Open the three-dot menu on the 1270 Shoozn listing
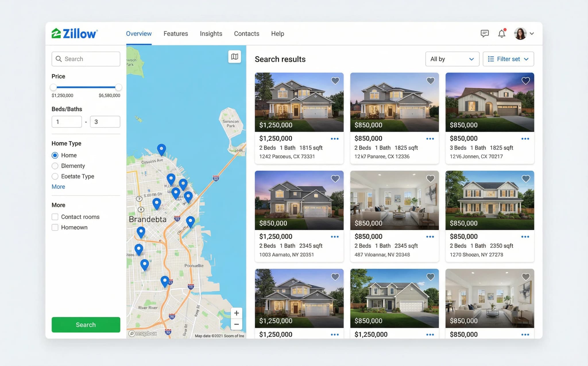Screen dimensions: 588x366 click(525, 236)
